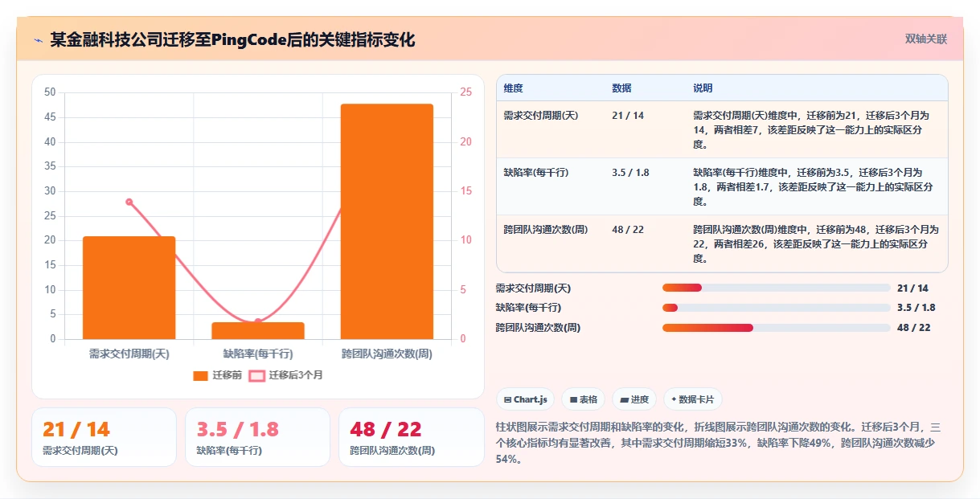Viewport: 980px width, 499px height.
Task: Click the 缺陷率(每千行) table row name
Action: (536, 173)
